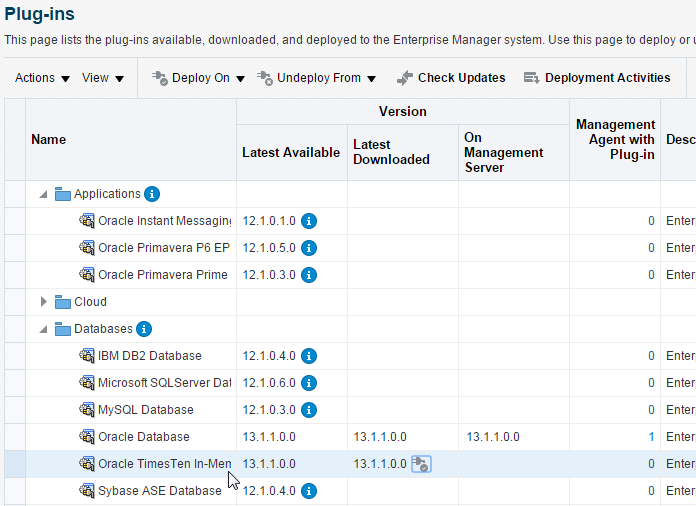Click info icon for Sybase ASE Database version

[x=309, y=491]
